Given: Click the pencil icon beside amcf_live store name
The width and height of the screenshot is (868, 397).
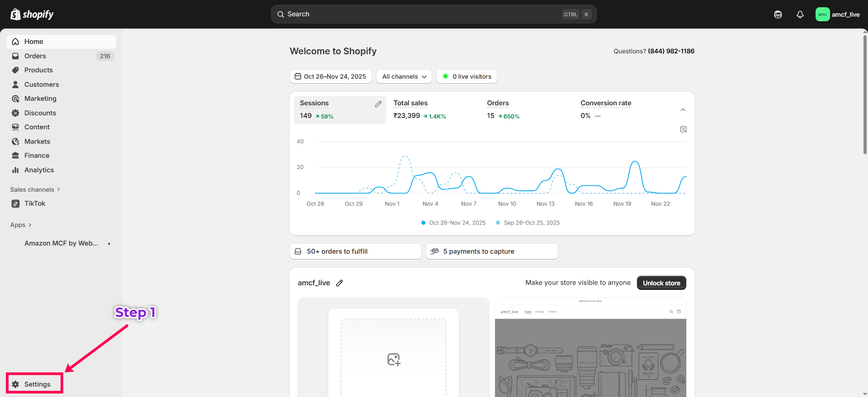Looking at the screenshot, I should click(340, 283).
